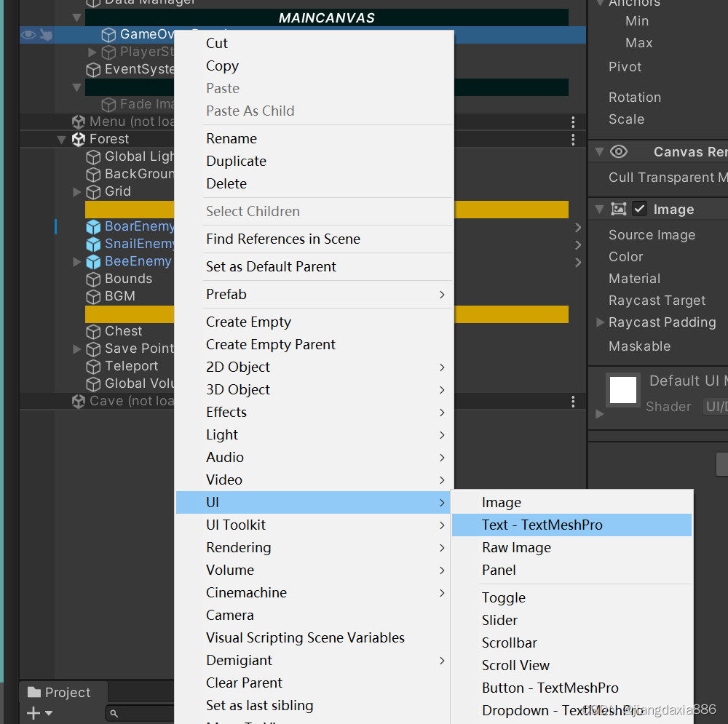
Task: Expand the BeeEnemy hierarchy item
Action: [x=77, y=262]
